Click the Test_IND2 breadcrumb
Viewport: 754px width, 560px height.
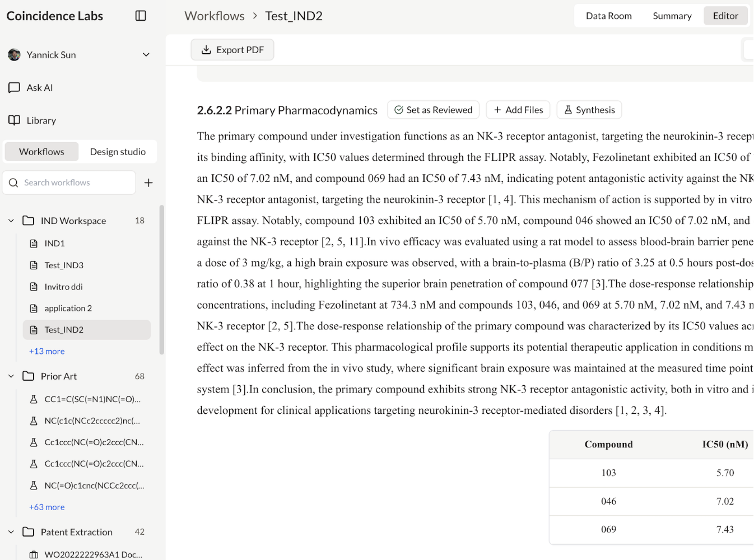pyautogui.click(x=294, y=16)
